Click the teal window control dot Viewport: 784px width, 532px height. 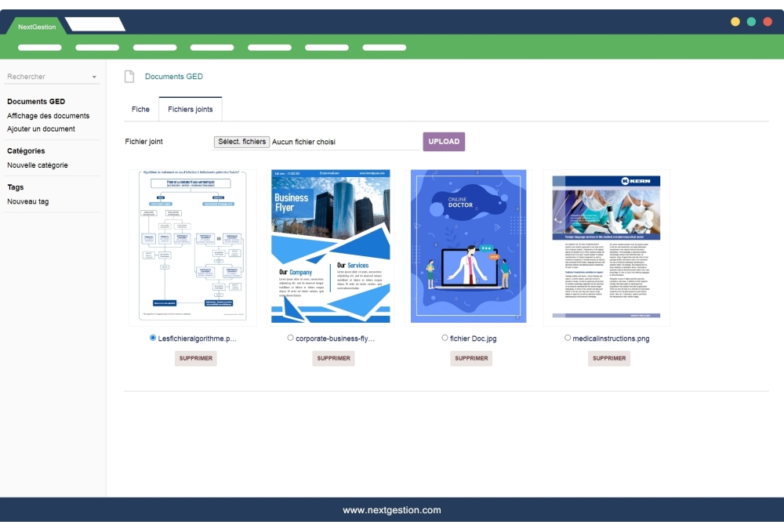click(751, 22)
